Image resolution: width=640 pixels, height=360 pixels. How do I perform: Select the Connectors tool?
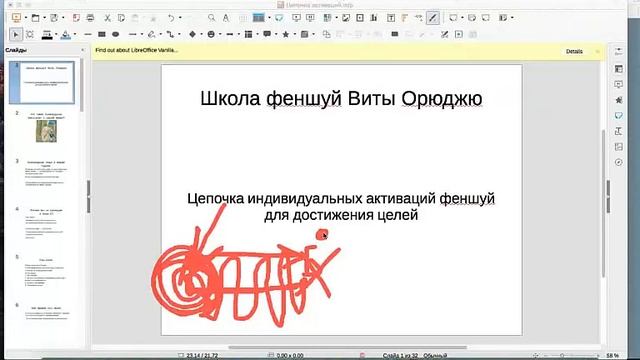(x=170, y=35)
